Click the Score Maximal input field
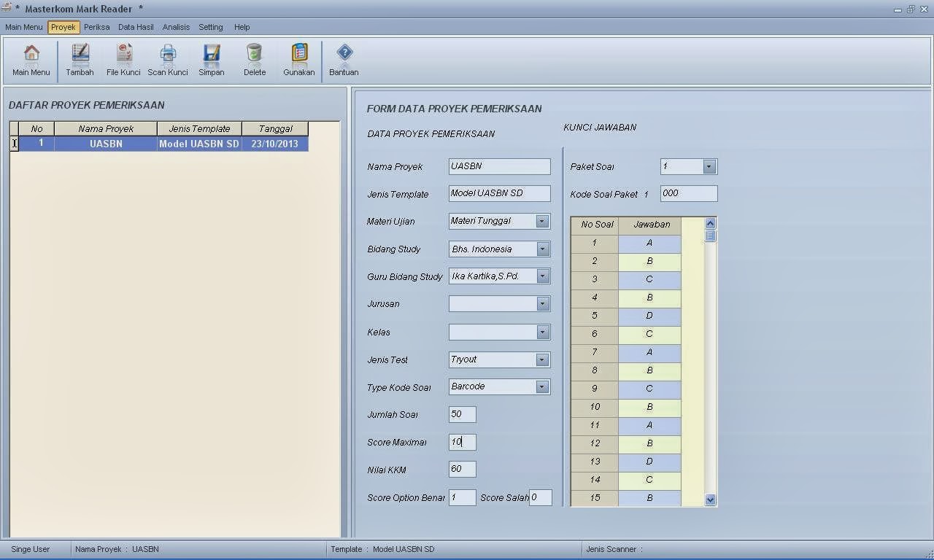934x560 pixels. click(x=463, y=442)
